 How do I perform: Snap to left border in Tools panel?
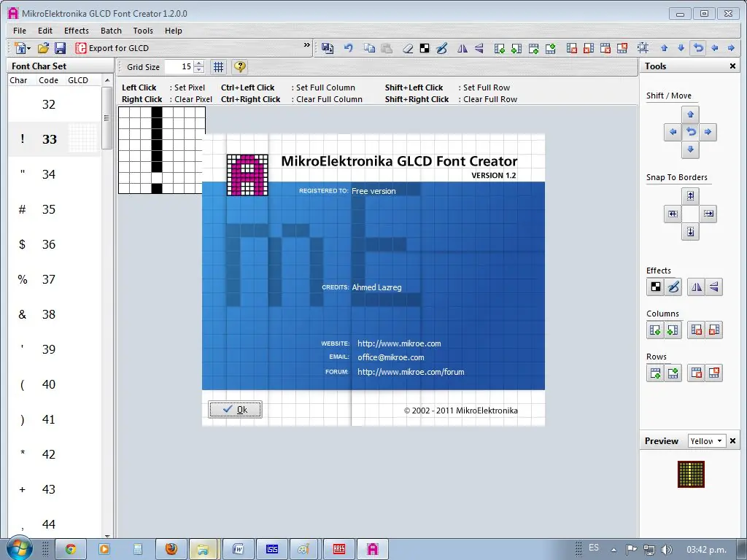pos(673,214)
